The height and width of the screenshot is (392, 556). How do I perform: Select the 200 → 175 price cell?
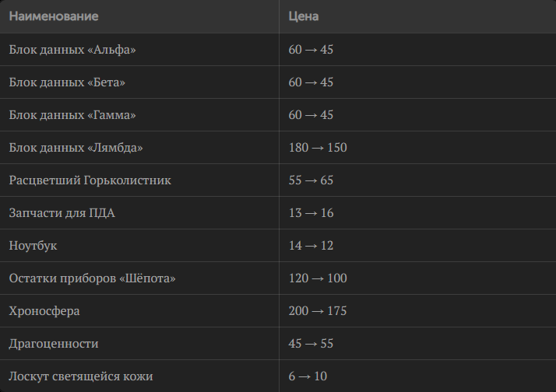tap(318, 311)
